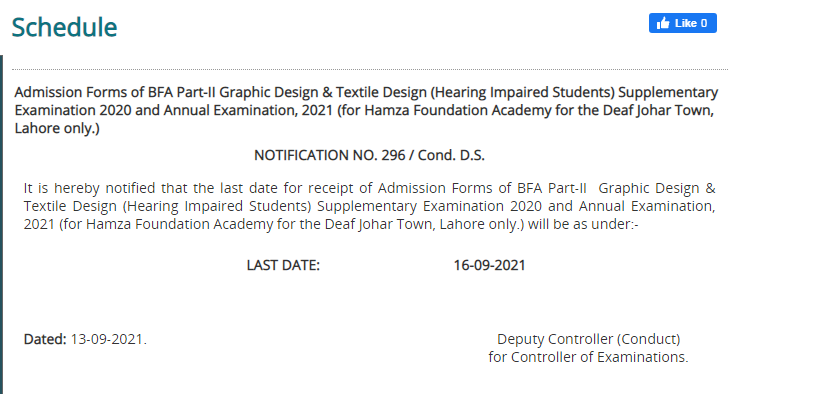Viewport: 813px width, 394px height.
Task: Click the bold Dated: label
Action: [45, 340]
